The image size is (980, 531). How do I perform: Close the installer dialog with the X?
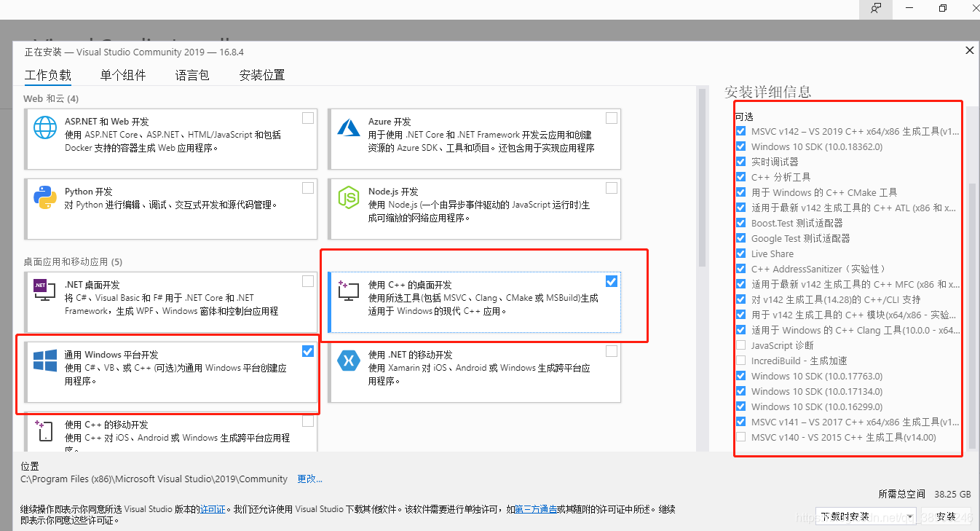[x=969, y=50]
